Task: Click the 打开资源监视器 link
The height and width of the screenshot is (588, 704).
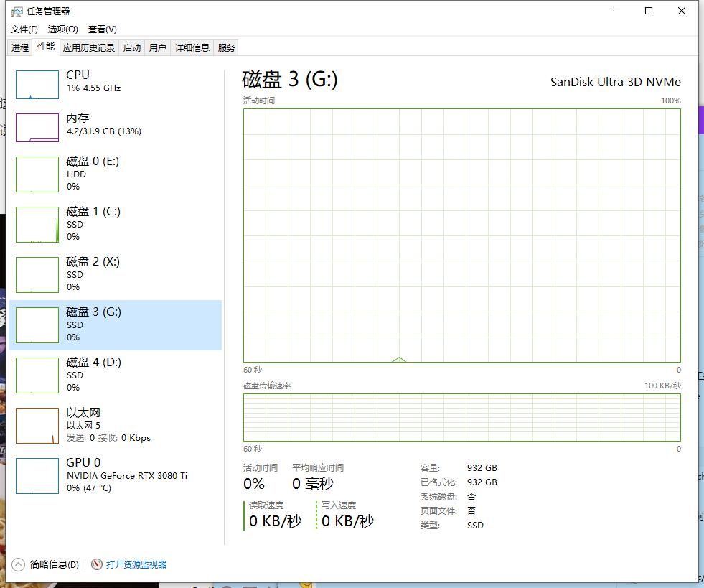Action: (x=136, y=565)
